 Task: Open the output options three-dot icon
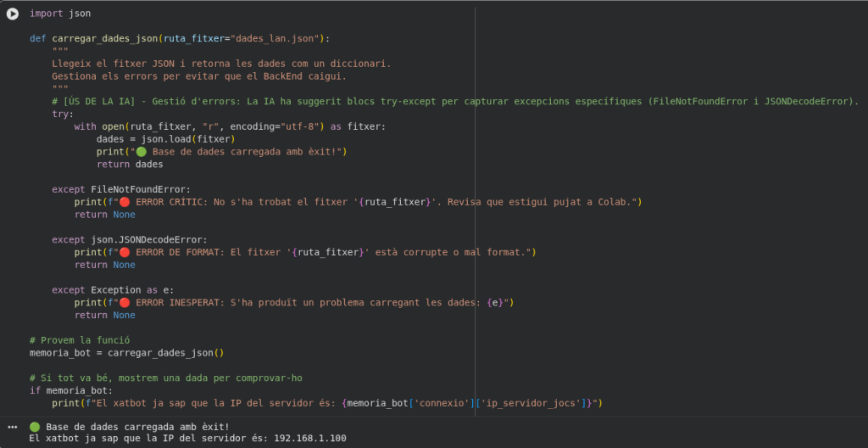(13, 426)
